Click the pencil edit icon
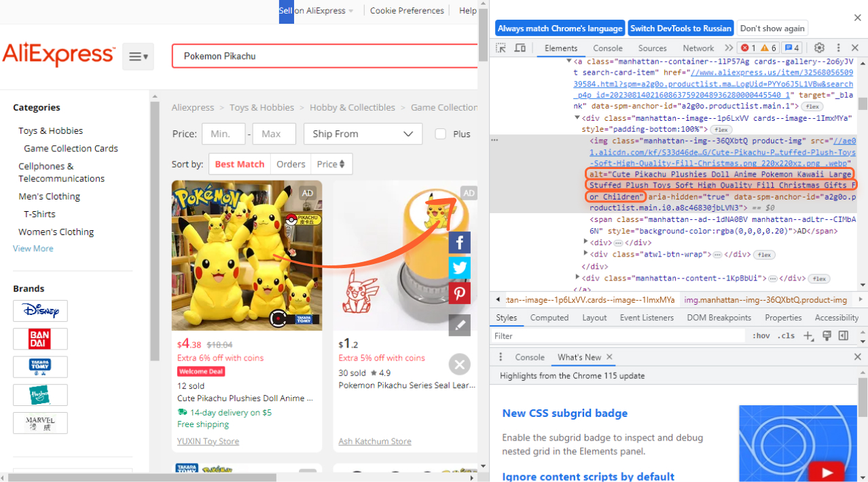This screenshot has width=868, height=482. tap(460, 325)
